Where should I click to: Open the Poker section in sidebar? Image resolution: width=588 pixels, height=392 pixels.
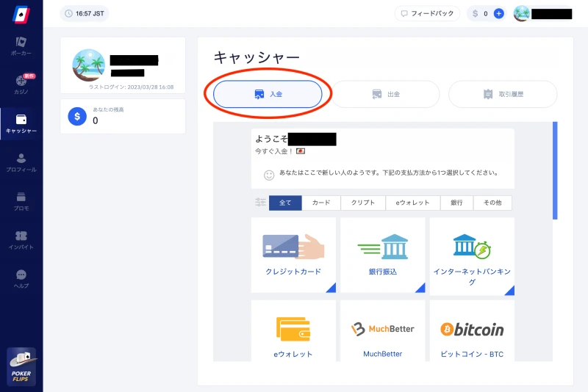pos(21,46)
